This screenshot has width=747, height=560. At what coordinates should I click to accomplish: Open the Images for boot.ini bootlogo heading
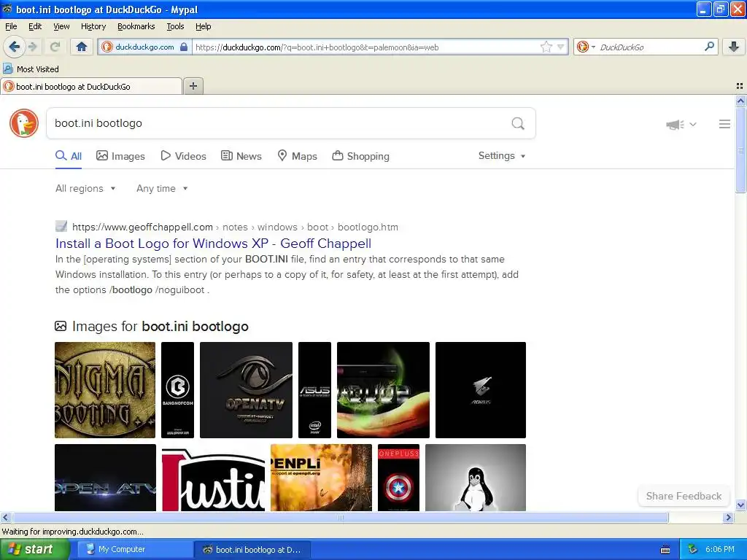coord(160,326)
